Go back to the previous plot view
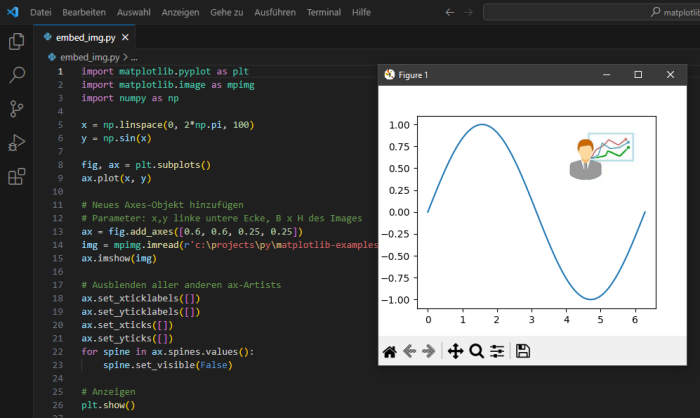The width and height of the screenshot is (700, 418). (409, 351)
